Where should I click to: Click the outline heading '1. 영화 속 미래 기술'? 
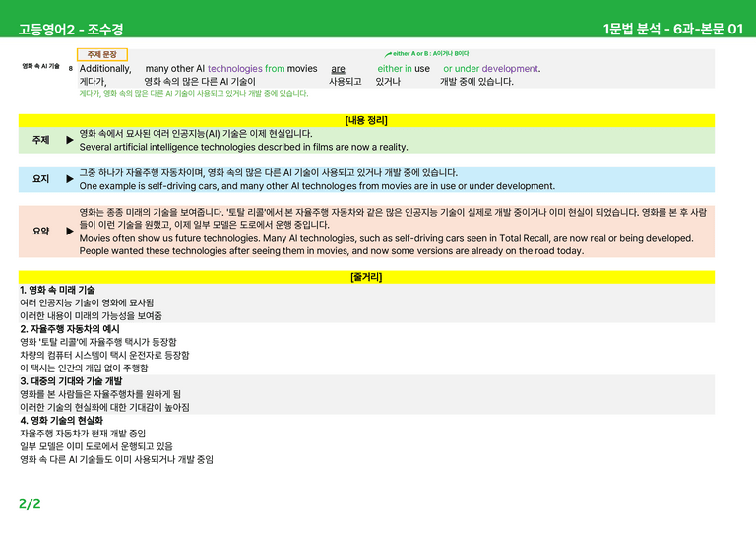[x=57, y=290]
